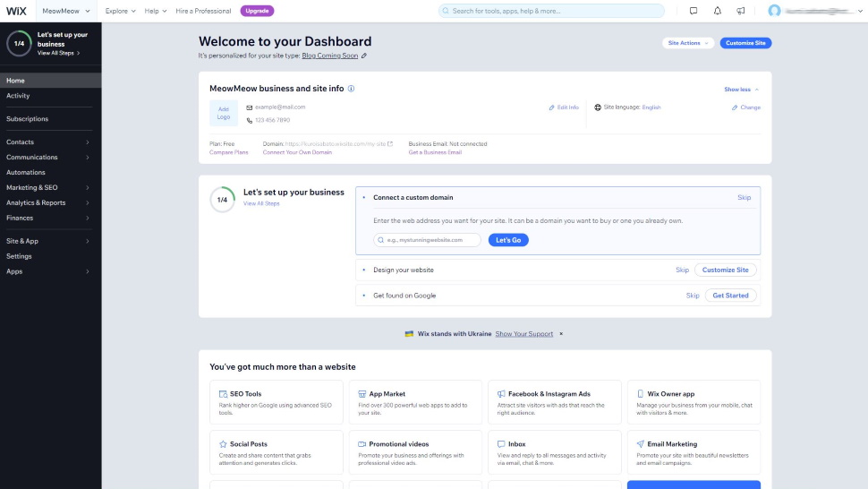Click the Promotional videos icon
Viewport: 868px width, 489px height.
(362, 444)
